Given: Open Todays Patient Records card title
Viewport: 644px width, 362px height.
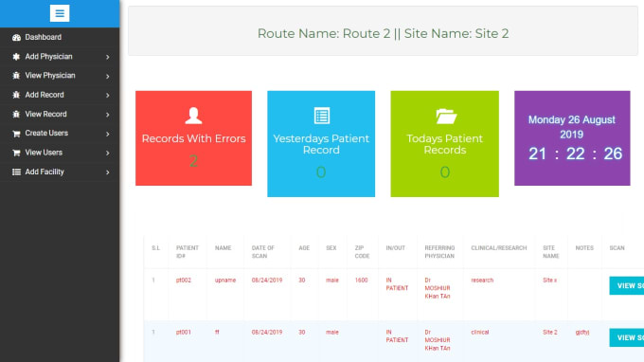Looking at the screenshot, I should [445, 144].
